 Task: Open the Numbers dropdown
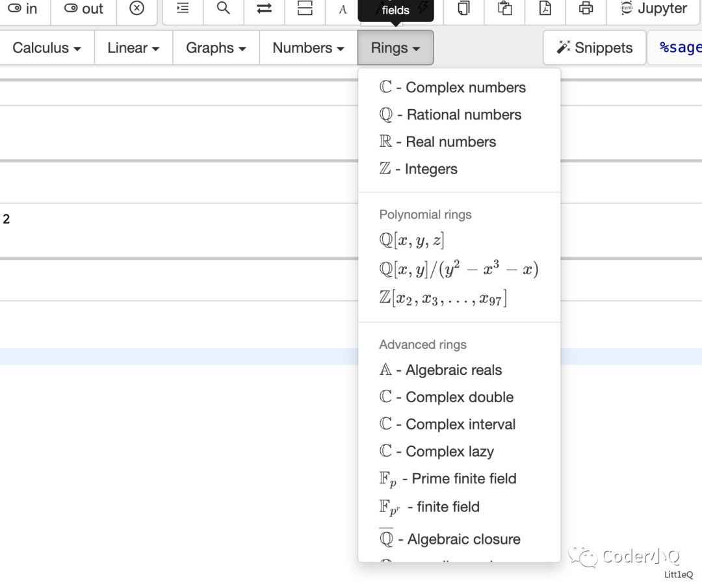[309, 48]
